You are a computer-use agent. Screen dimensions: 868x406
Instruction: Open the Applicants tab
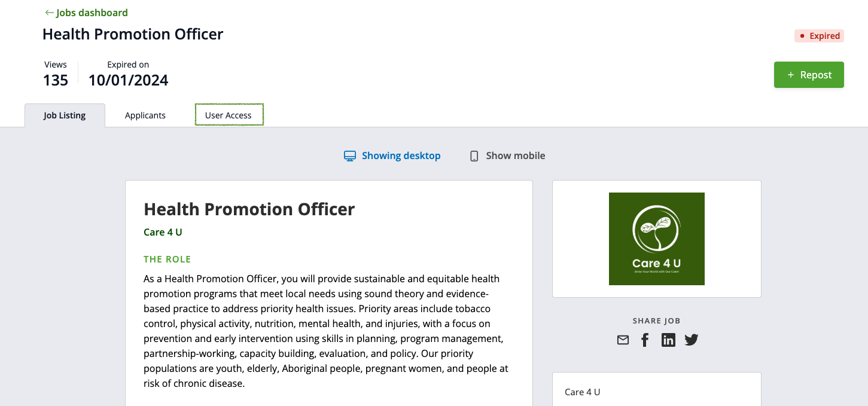point(145,115)
